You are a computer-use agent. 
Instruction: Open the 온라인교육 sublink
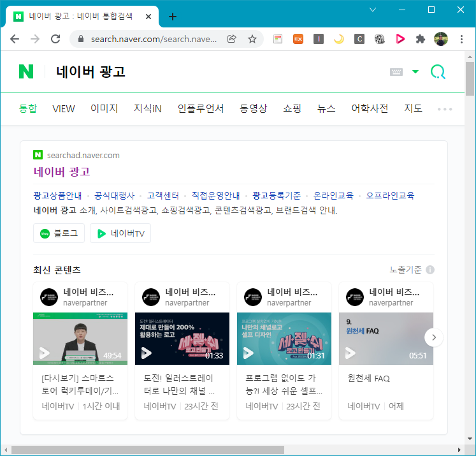pyautogui.click(x=333, y=195)
